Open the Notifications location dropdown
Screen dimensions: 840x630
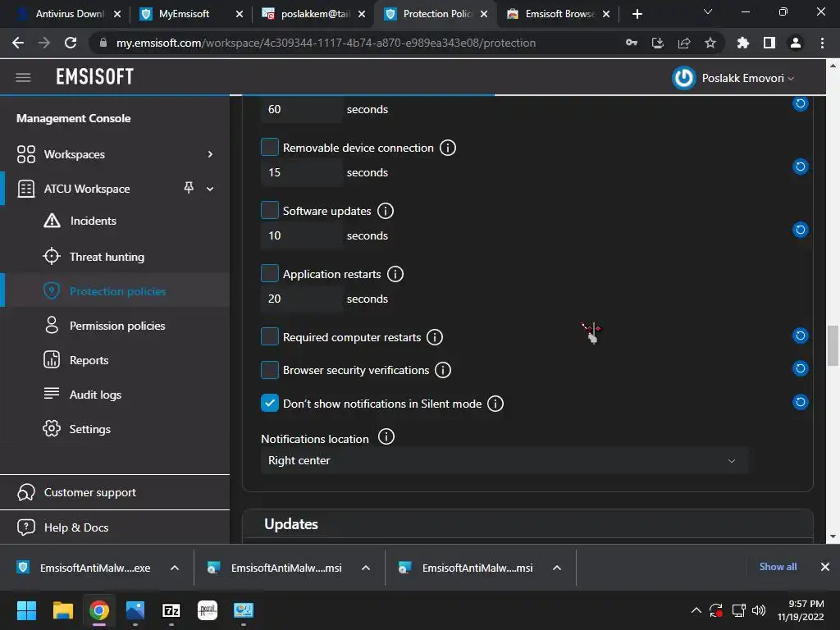click(504, 461)
